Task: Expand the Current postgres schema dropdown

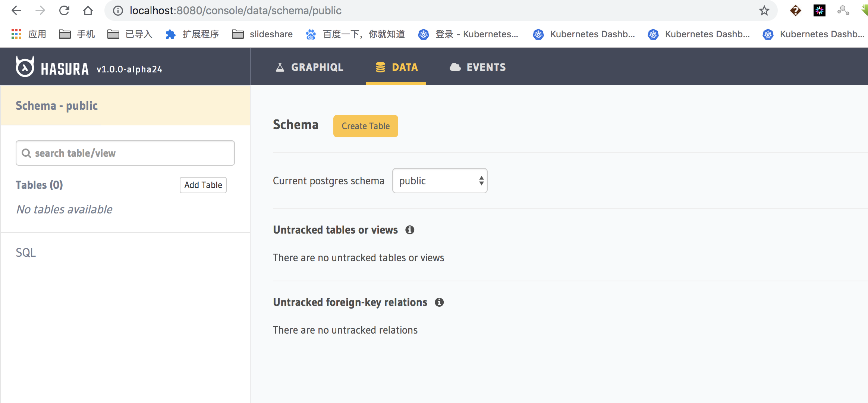Action: [440, 181]
